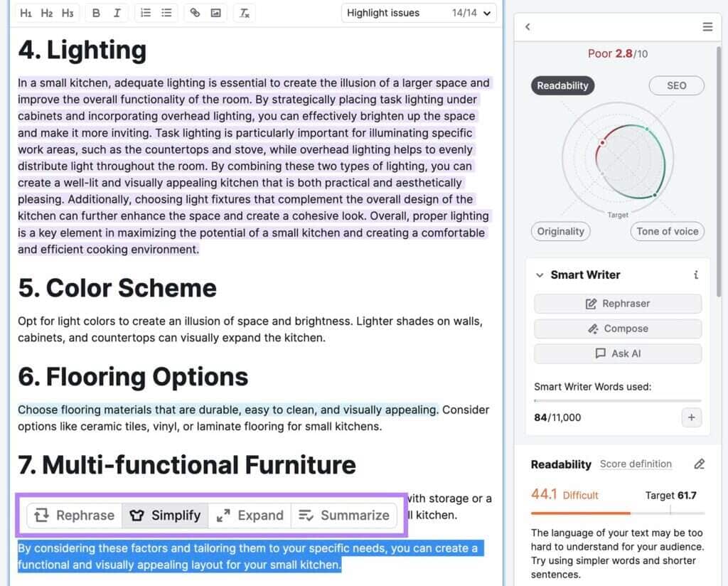Apply Heading 1 format

pyautogui.click(x=26, y=13)
